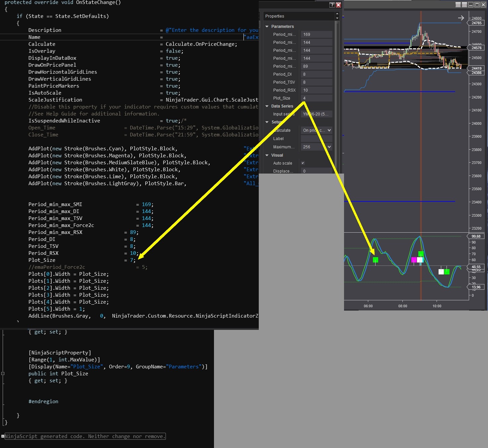
Task: Collapse the Visual section
Action: 267,155
